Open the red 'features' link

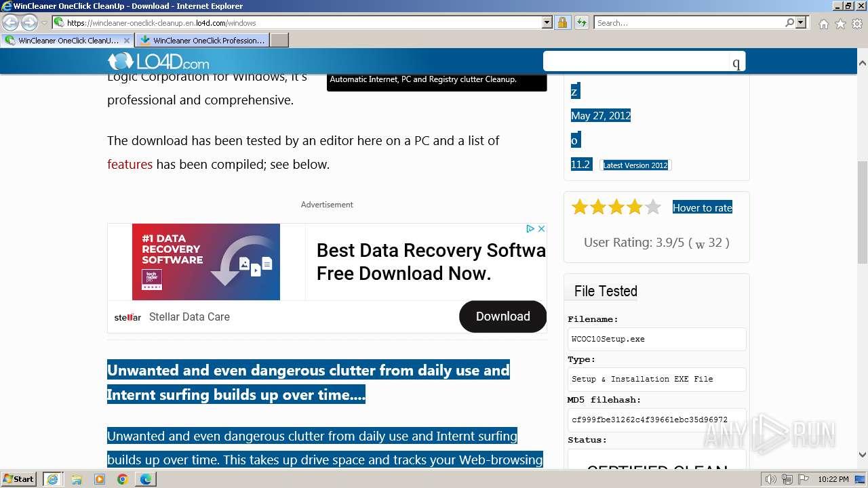coord(130,164)
